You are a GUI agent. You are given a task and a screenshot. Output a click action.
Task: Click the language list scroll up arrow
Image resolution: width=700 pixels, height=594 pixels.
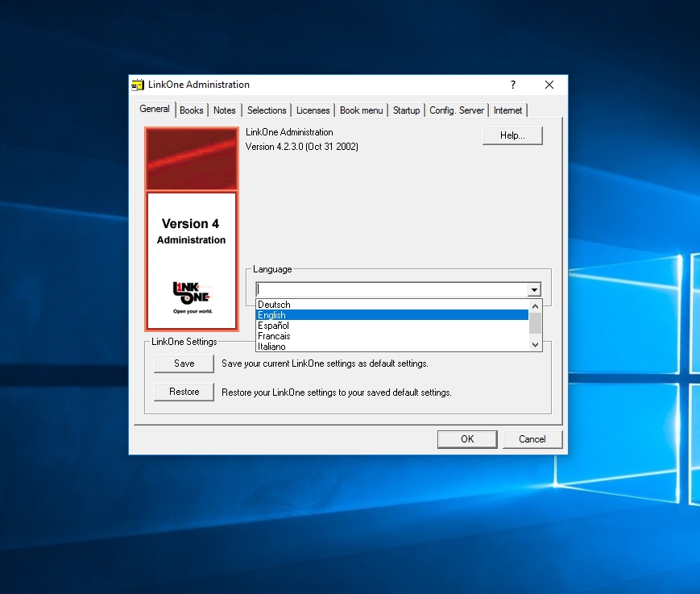535,306
